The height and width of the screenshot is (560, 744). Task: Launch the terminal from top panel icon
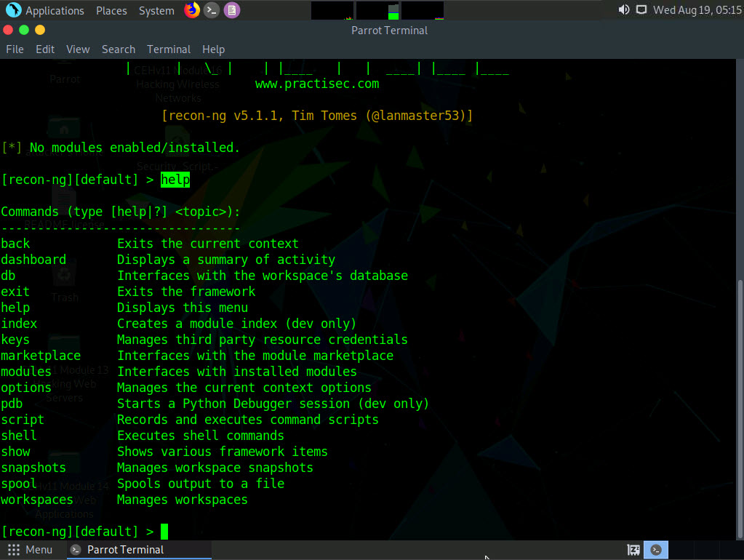click(212, 10)
